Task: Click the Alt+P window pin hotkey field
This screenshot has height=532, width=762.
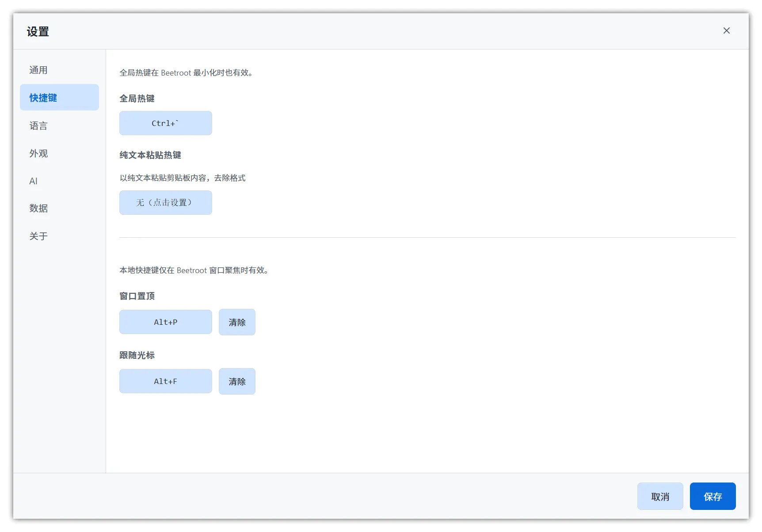Action: [165, 322]
